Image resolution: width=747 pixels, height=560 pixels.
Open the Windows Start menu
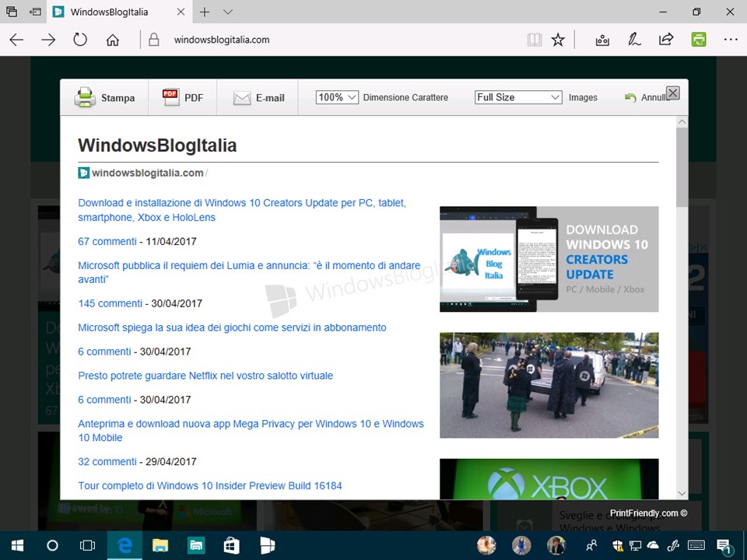[18, 546]
